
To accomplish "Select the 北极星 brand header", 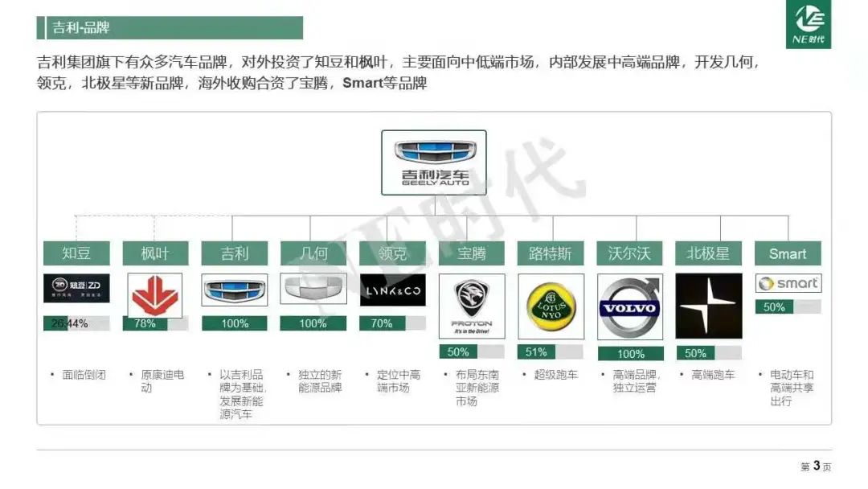I will [709, 253].
